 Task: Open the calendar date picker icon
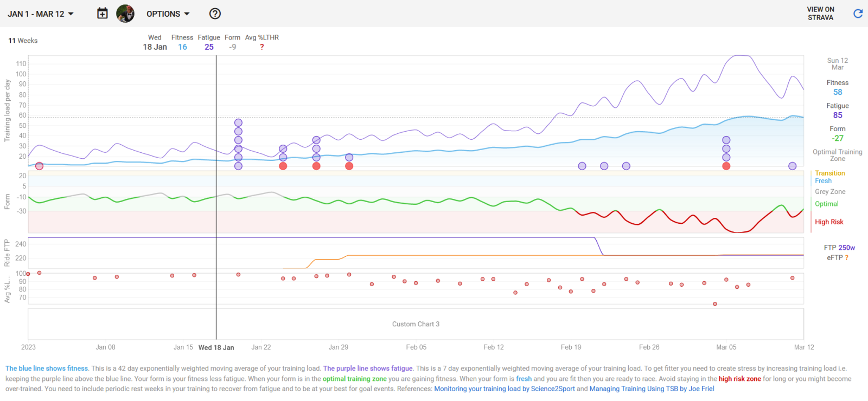tap(103, 14)
